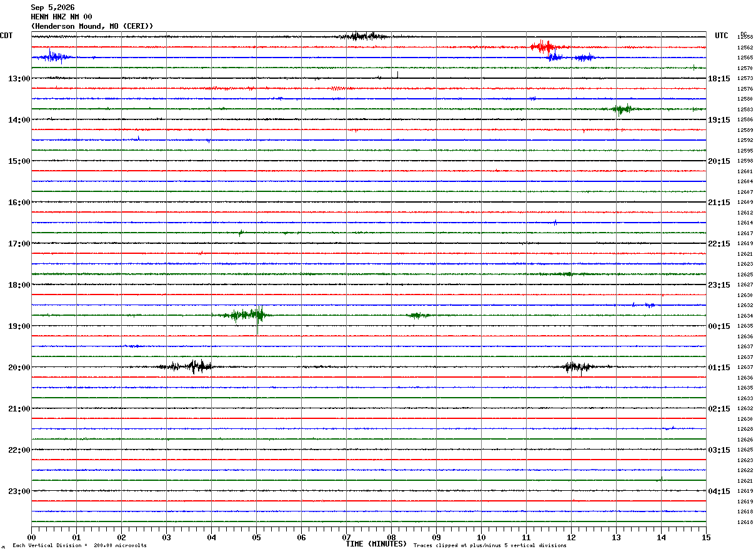Click the Henderson Mound, MO (CERI) station label
This screenshot has height=554, width=756.
tap(92, 26)
